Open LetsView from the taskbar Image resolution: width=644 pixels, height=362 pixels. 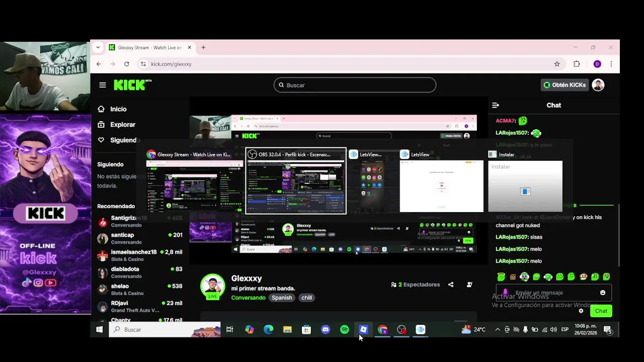pyautogui.click(x=421, y=329)
